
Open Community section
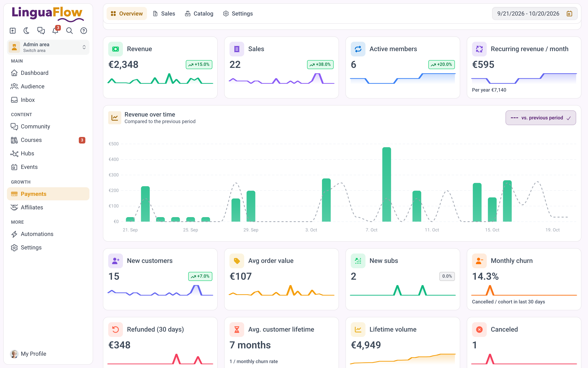tap(48, 126)
